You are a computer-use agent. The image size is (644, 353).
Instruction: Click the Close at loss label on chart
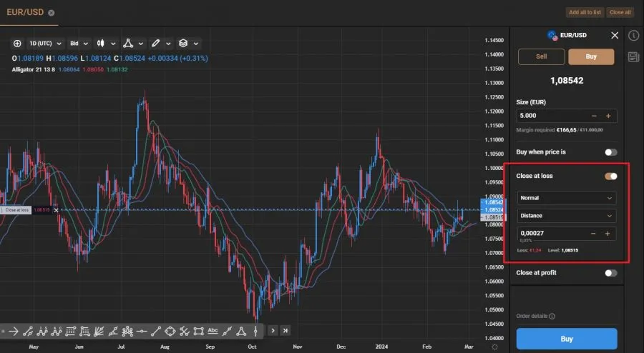(17, 210)
